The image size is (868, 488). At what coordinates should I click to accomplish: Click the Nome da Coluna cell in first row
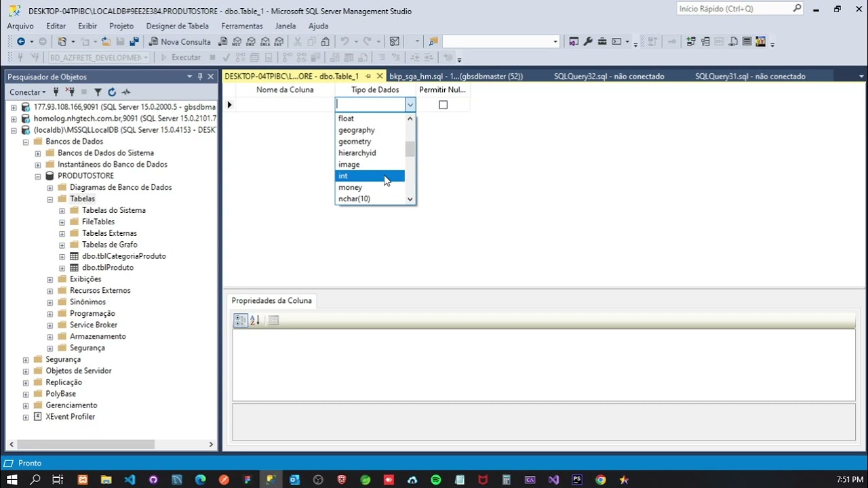tap(285, 104)
